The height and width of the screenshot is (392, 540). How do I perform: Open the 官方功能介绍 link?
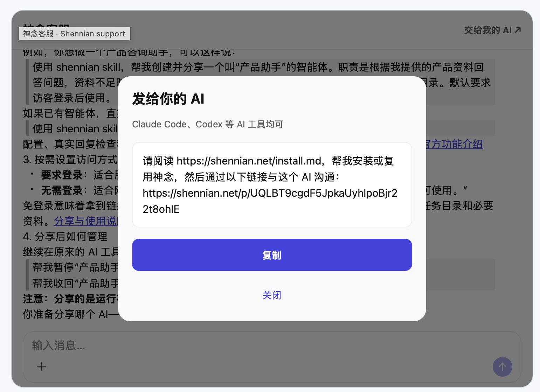pyautogui.click(x=454, y=144)
